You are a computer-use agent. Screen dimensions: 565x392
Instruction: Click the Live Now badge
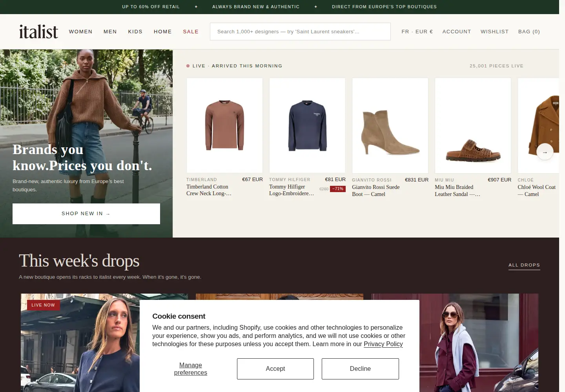point(43,305)
